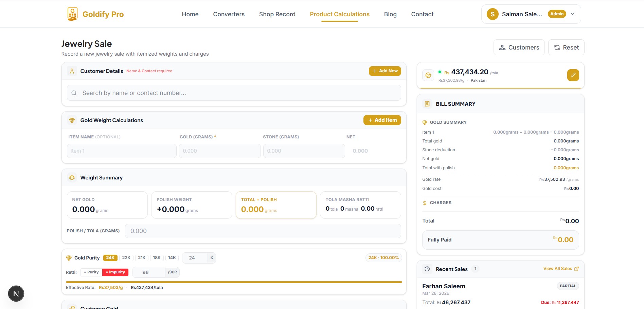Click the Effective Rate Rs37,503/g value

point(111,288)
